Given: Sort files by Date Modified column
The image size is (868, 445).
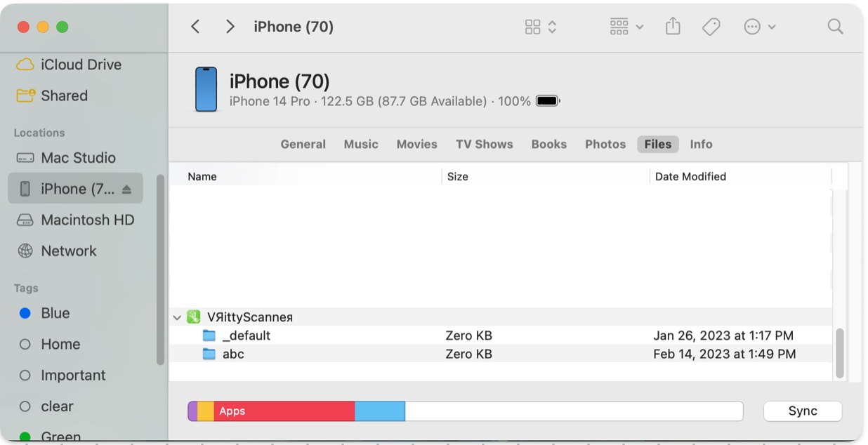Looking at the screenshot, I should (x=690, y=177).
